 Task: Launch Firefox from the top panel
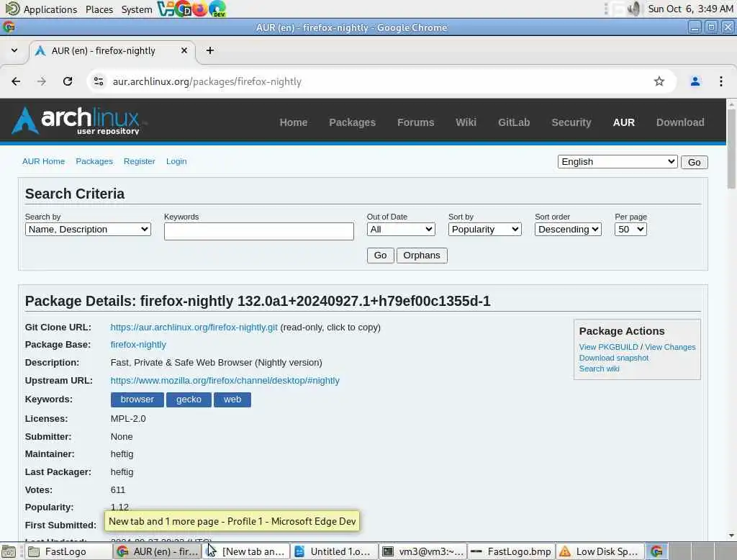200,9
